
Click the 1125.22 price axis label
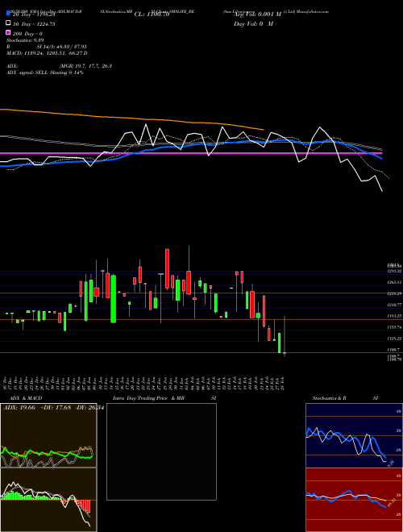[x=394, y=339]
